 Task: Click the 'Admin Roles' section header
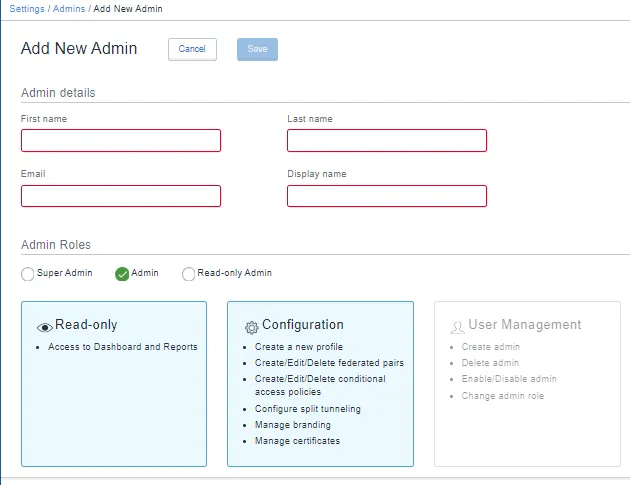56,245
